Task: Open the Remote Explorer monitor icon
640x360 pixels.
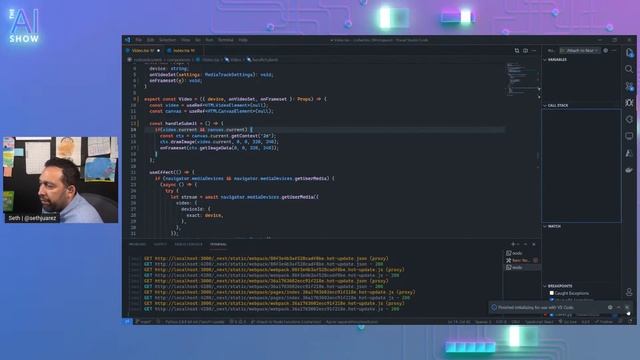Action: [629, 136]
